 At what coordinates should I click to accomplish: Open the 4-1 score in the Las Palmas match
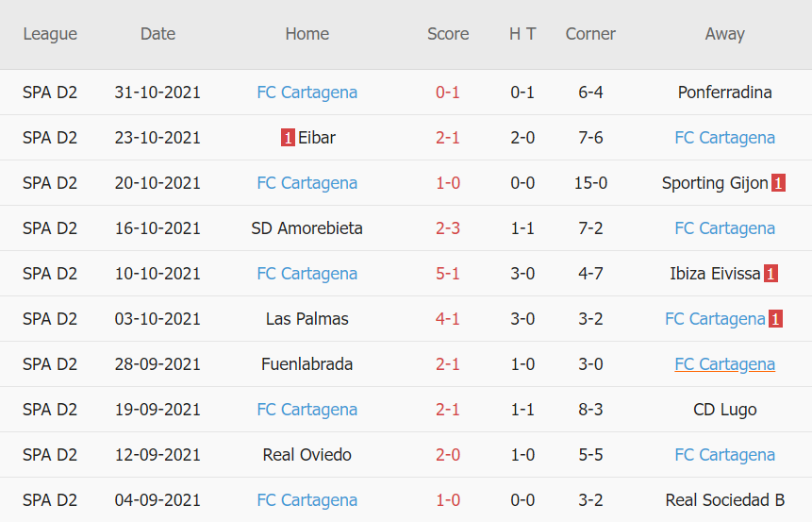click(448, 319)
